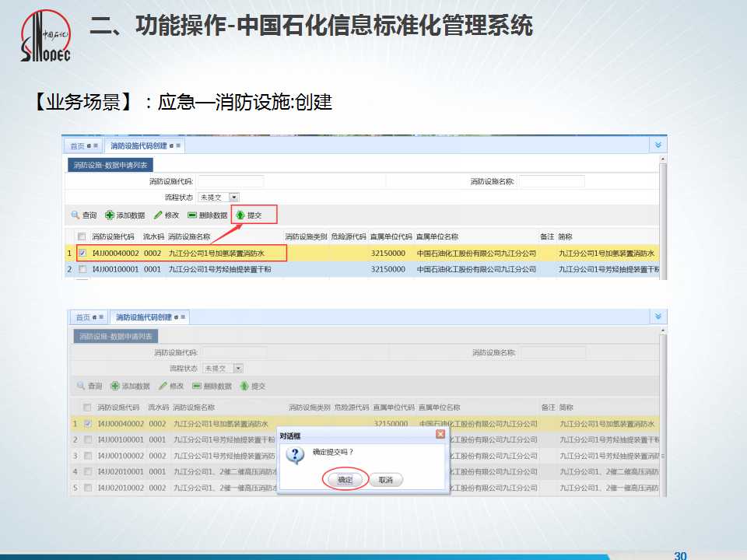The image size is (747, 560).
Task: Open the dimmed 消防设施-数据申请列表 tab in lower screenshot
Action: point(116,336)
